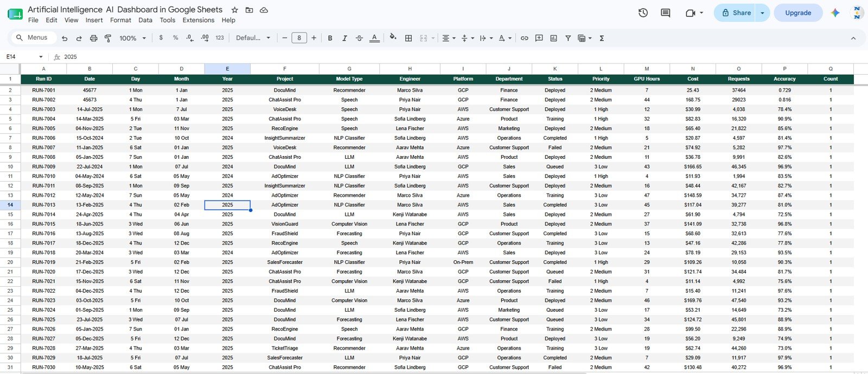Open the name box dropdown arrow
This screenshot has height=374, width=868.
point(41,57)
